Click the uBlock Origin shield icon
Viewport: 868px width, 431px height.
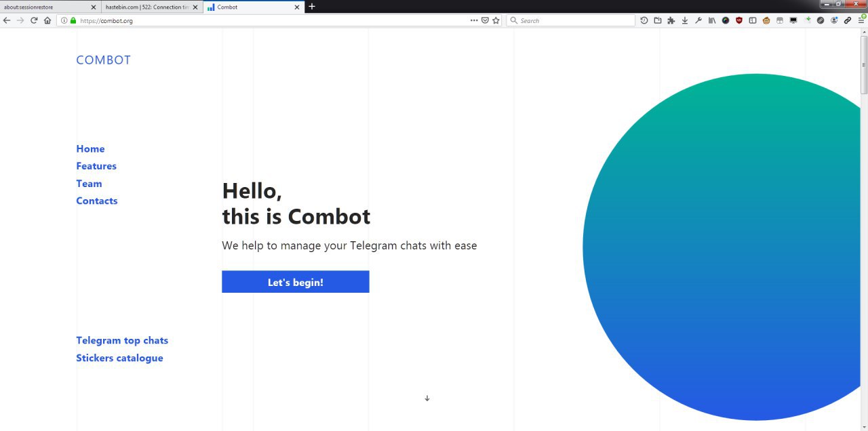[x=739, y=20]
